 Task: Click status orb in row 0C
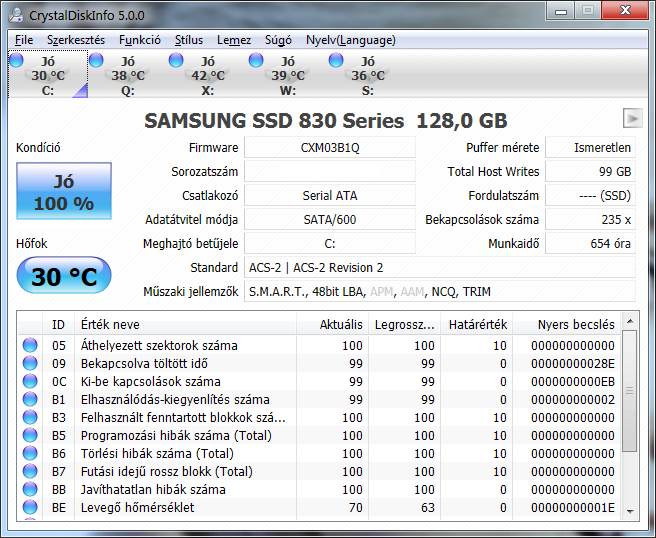(30, 381)
